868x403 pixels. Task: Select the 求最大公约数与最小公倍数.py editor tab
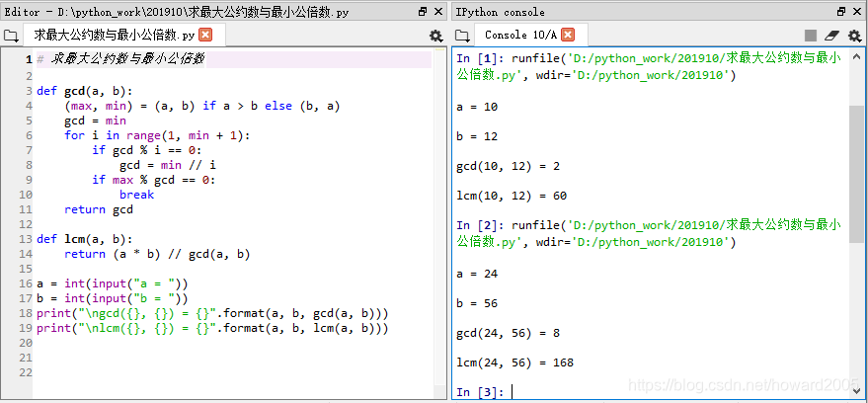pyautogui.click(x=124, y=36)
